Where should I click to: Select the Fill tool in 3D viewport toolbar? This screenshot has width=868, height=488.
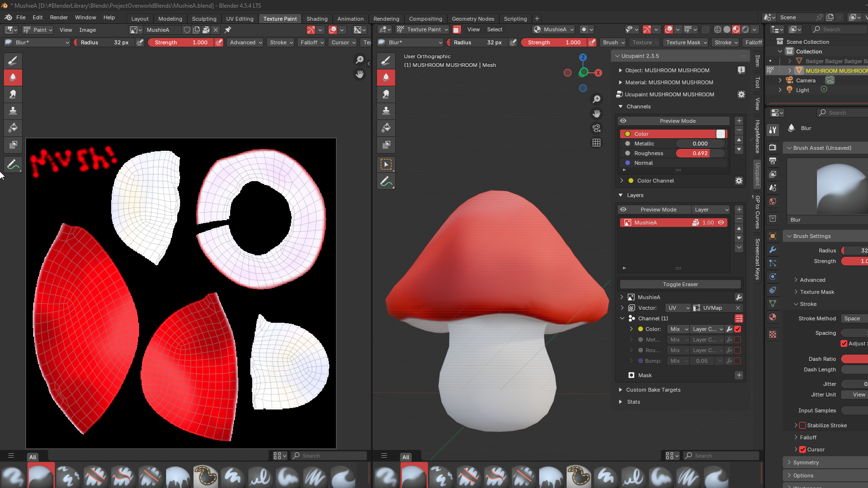point(386,128)
